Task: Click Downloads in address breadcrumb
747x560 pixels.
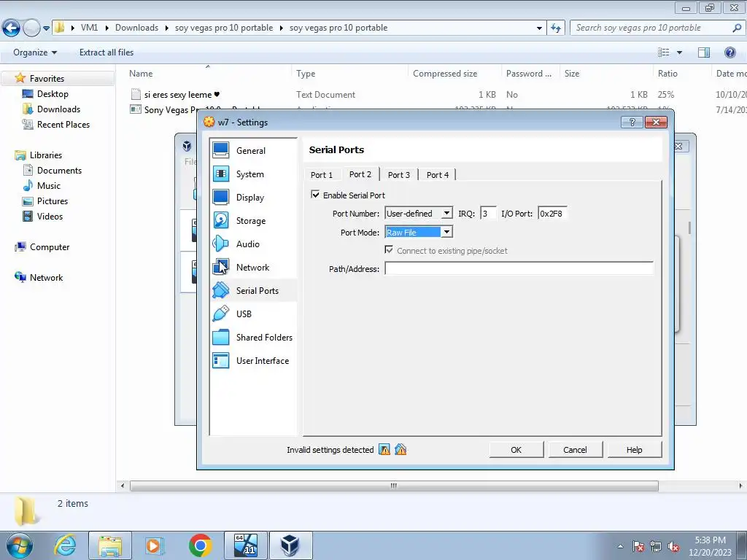Action: 136,28
